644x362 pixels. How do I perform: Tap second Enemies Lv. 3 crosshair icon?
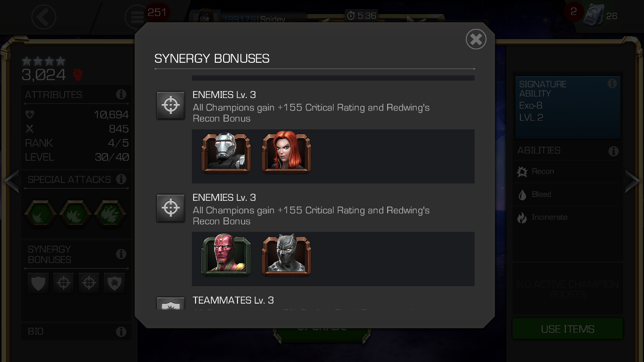pos(170,208)
